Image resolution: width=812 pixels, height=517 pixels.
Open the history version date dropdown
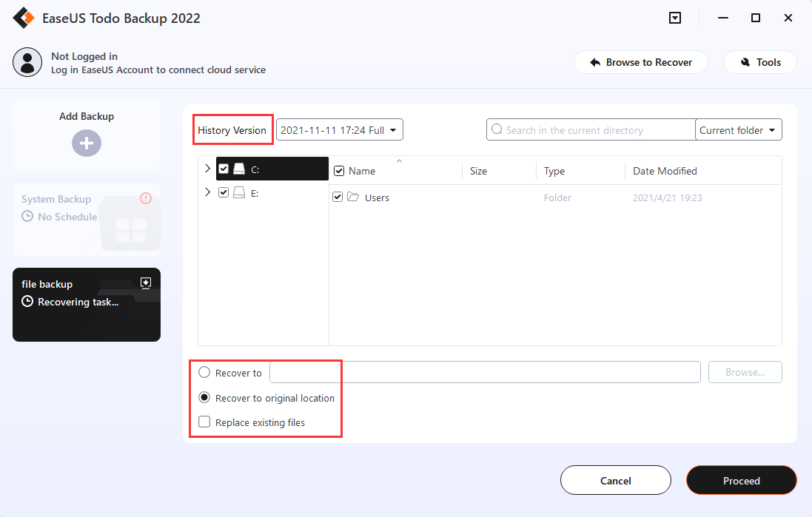point(340,130)
